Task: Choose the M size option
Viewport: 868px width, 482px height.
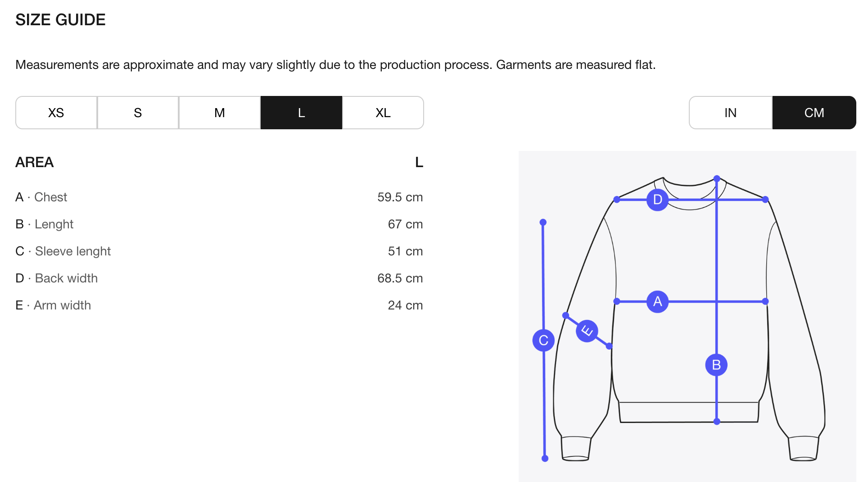Action: point(220,113)
